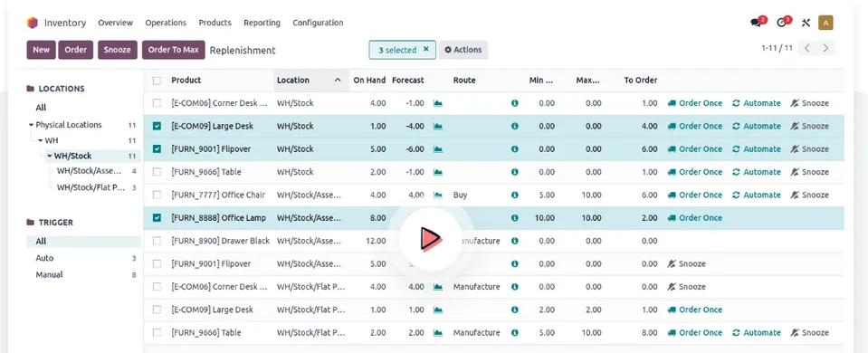Go to next page arrow

pyautogui.click(x=825, y=48)
